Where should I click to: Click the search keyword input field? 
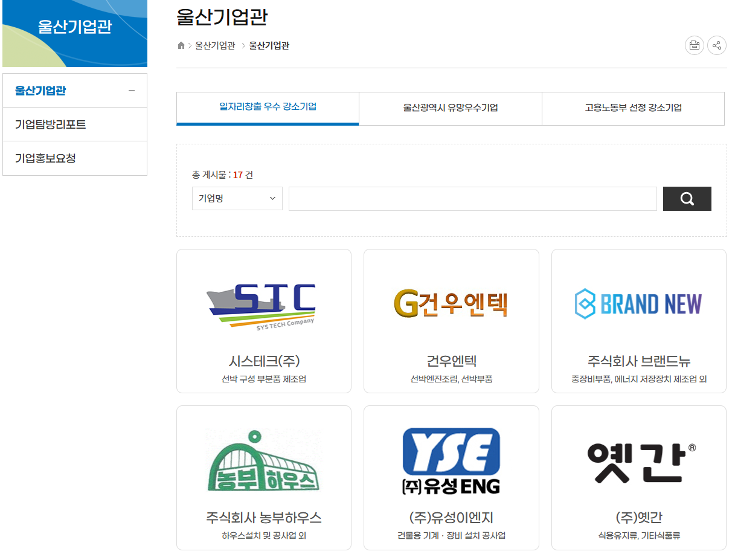(473, 199)
